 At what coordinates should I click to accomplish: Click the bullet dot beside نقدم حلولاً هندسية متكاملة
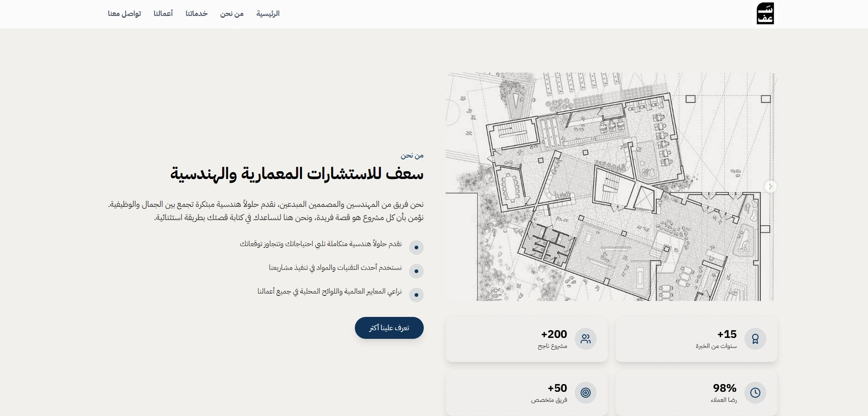coord(416,247)
